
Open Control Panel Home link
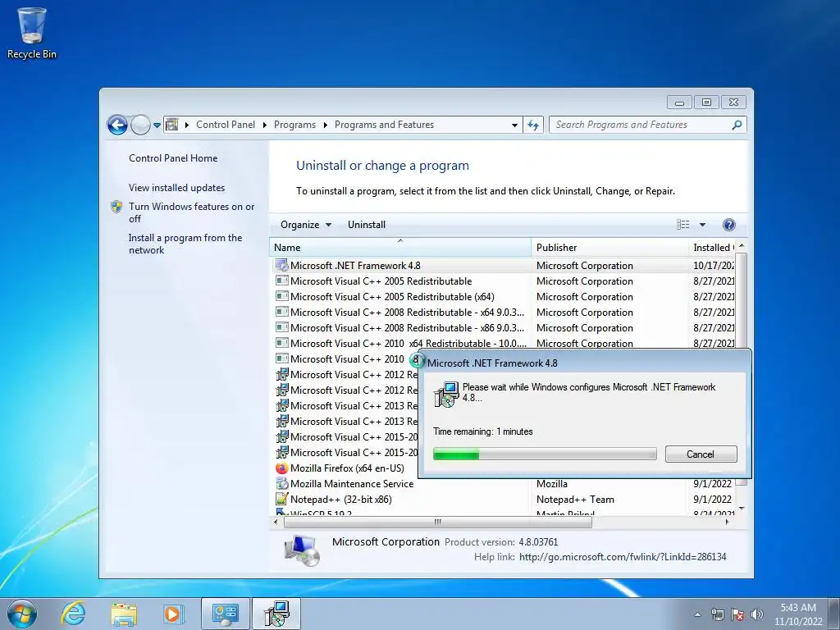(173, 158)
